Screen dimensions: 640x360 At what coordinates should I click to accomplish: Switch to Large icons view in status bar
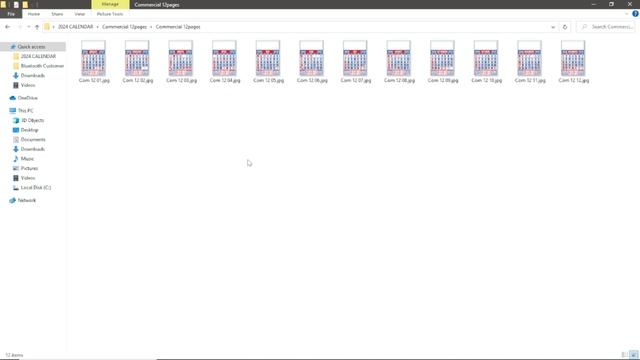633,355
